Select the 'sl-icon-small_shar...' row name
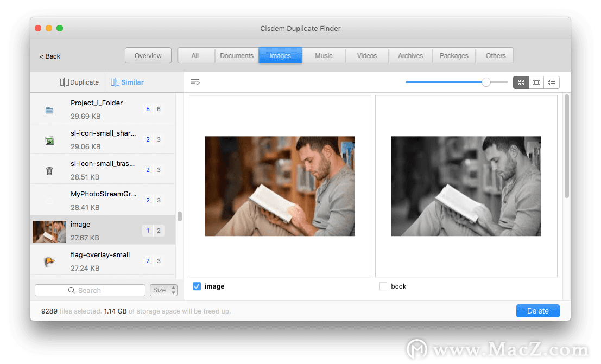Screen dimensions: 601x364 click(103, 133)
